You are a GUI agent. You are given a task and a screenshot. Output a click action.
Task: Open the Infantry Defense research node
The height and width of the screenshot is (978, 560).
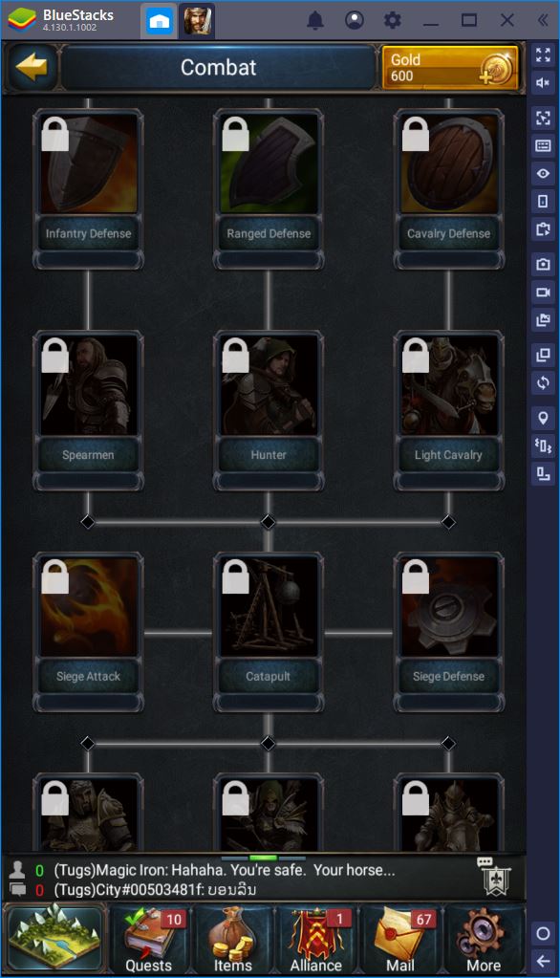(88, 188)
